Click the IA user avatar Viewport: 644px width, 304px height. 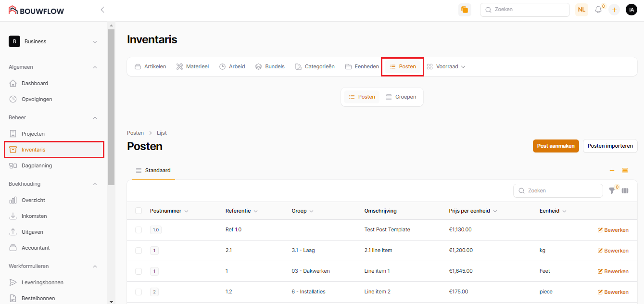point(631,10)
